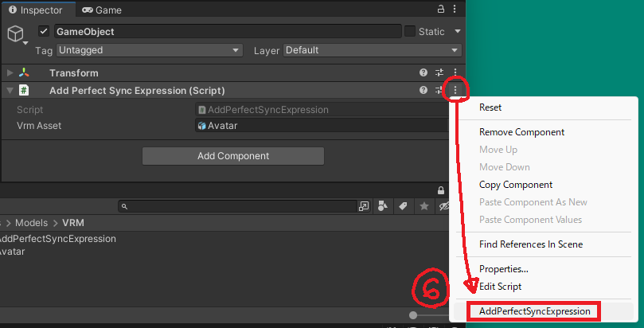Click the GameObject cube icon
The height and width of the screenshot is (328, 644).
15,33
